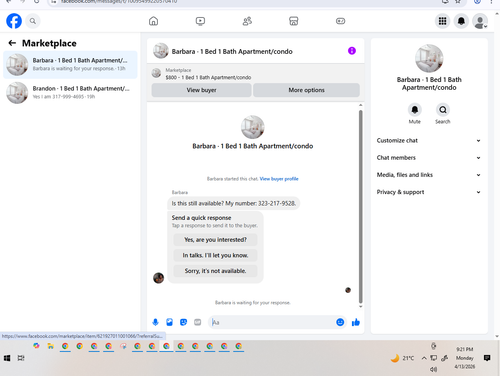Click the chat's vertical scrollbar

(x=360, y=206)
